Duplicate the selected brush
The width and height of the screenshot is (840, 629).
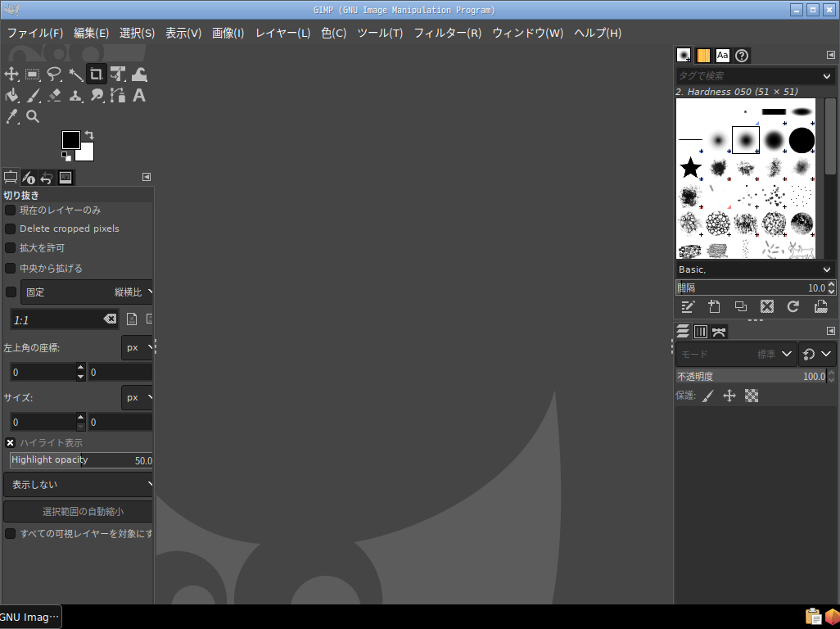pyautogui.click(x=740, y=306)
